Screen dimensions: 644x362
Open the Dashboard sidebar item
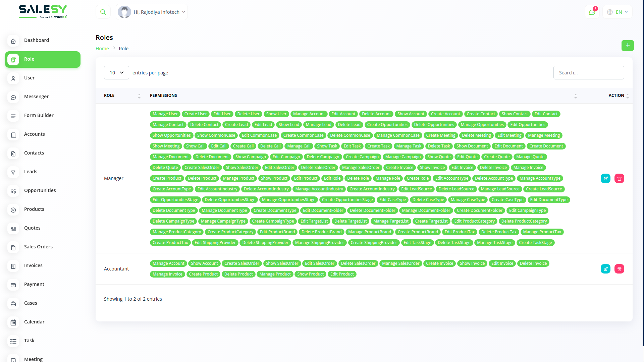coord(37,40)
